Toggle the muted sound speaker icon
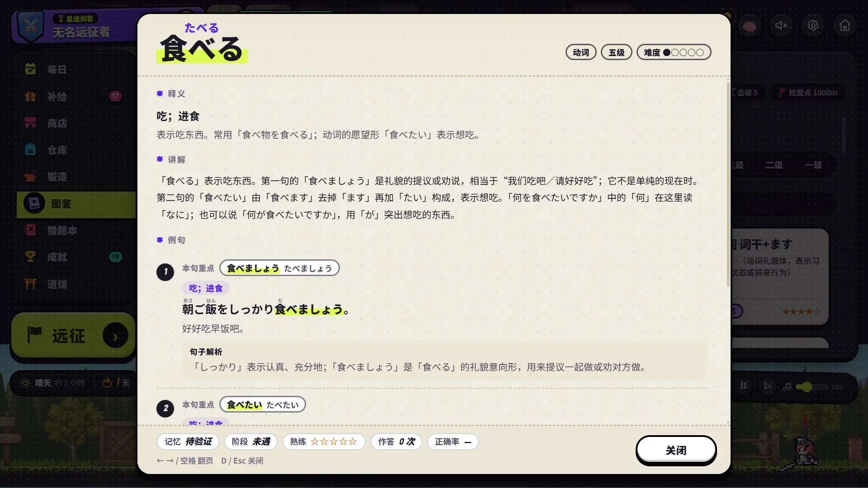Viewport: 868px width, 488px height. tap(781, 25)
